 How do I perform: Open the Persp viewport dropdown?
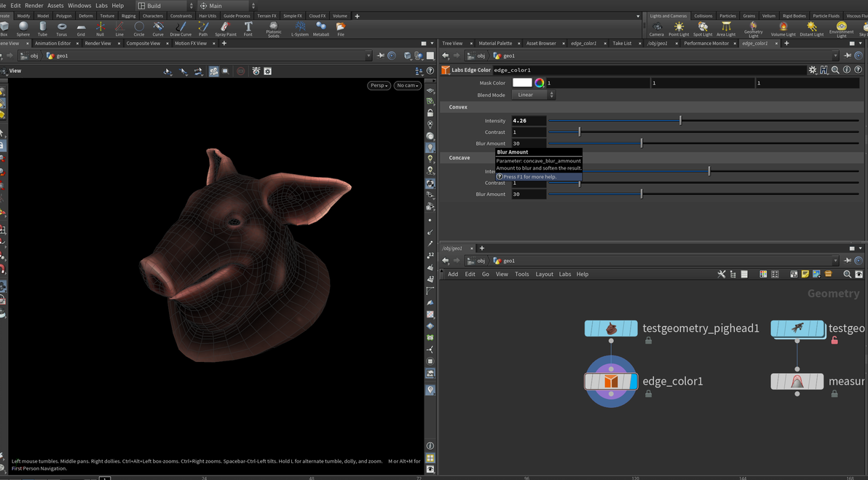click(x=379, y=85)
